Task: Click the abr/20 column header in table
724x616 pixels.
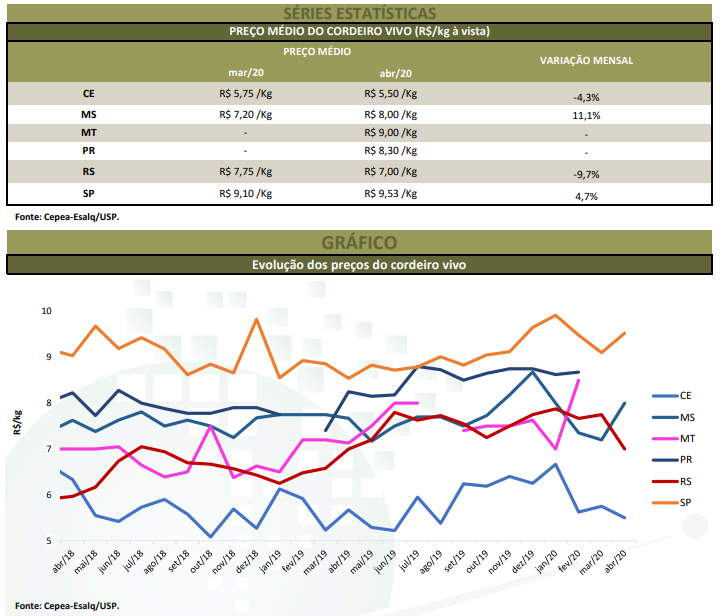Action: tap(392, 72)
